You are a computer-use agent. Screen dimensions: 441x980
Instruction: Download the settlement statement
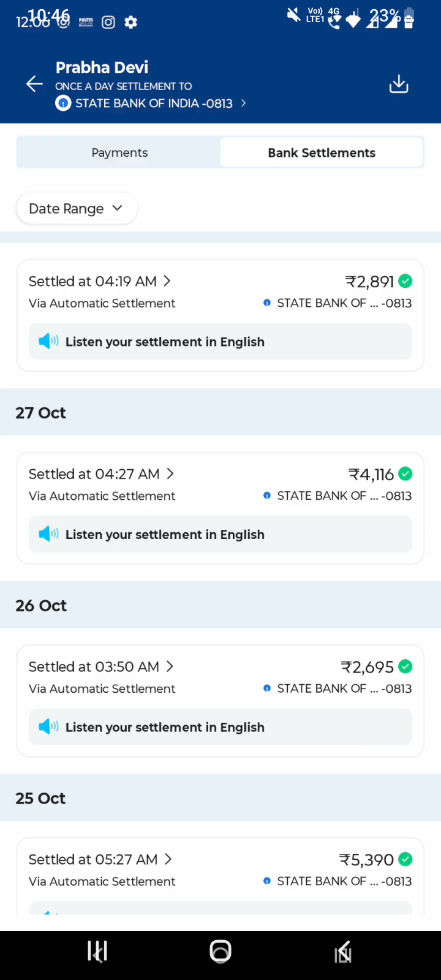click(x=399, y=84)
